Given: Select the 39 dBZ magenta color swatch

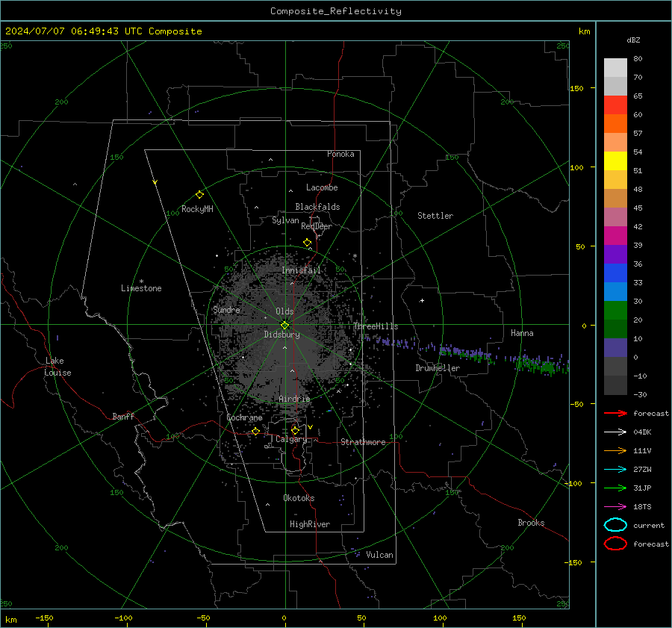Looking at the screenshot, I should point(615,236).
